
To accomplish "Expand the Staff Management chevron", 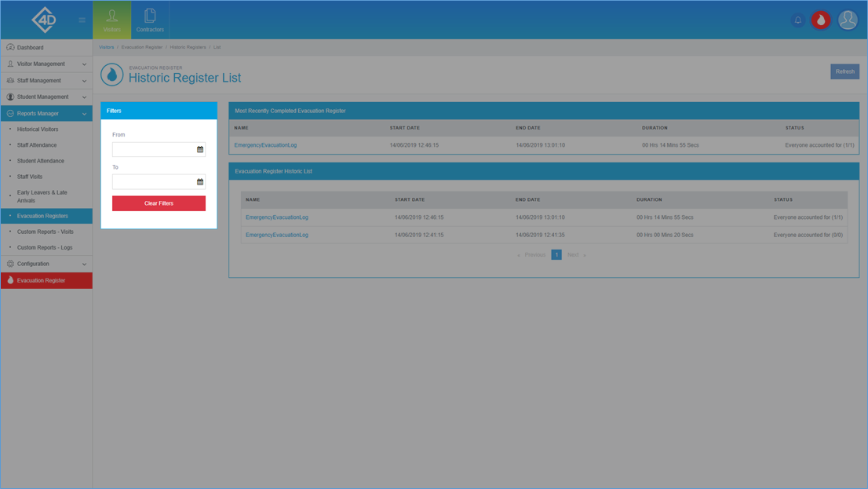I will [x=84, y=81].
